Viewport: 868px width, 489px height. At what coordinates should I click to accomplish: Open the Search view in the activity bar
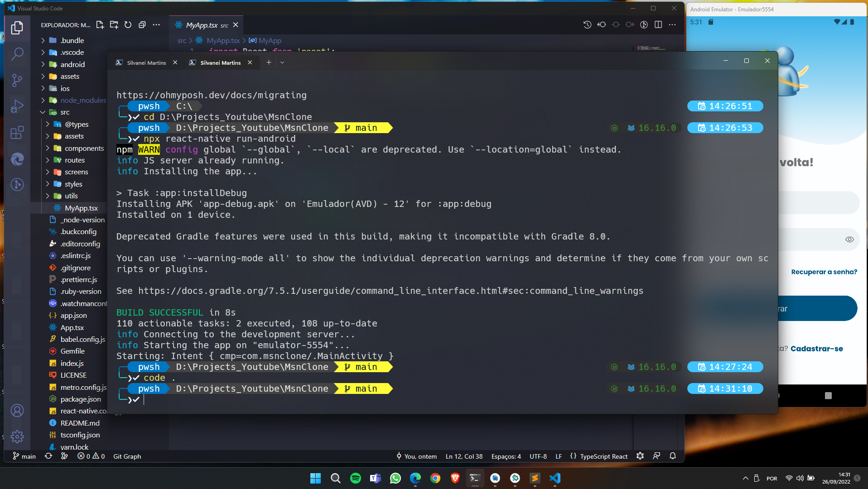point(17,54)
